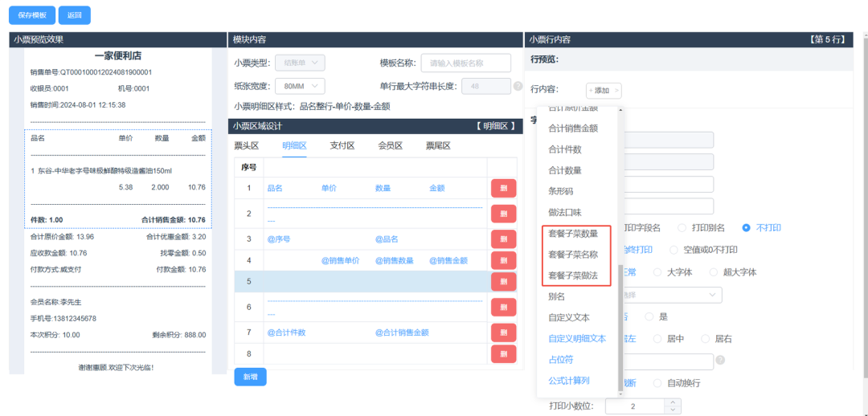868x416 pixels.
Task: Choose 条形码 from the dropdown list
Action: point(561,191)
